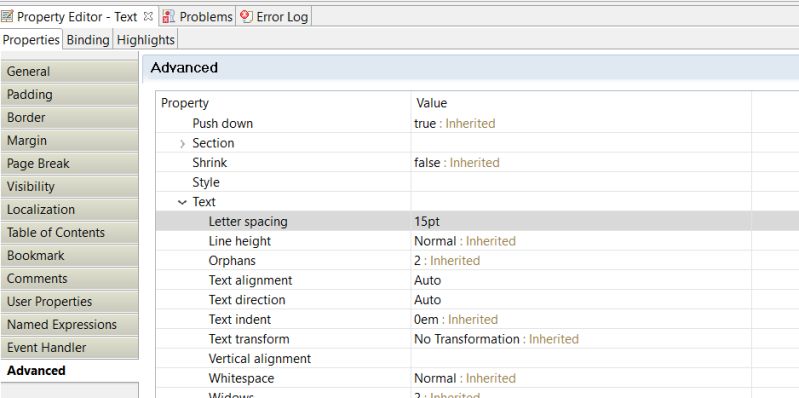
Task: Open the Padding category
Action: click(x=69, y=95)
